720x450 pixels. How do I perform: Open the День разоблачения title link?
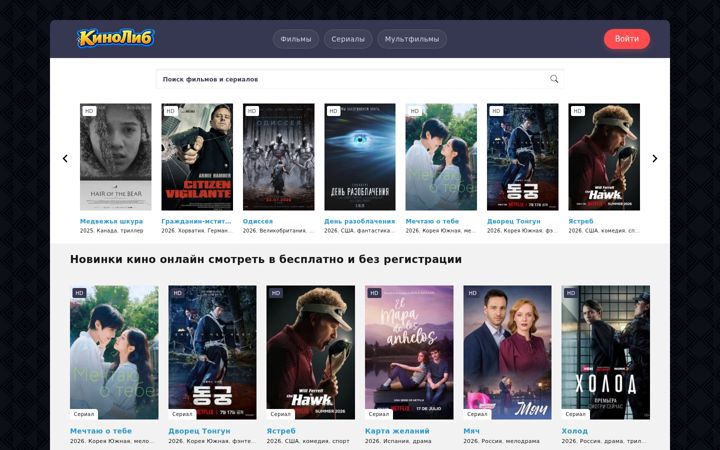point(360,221)
